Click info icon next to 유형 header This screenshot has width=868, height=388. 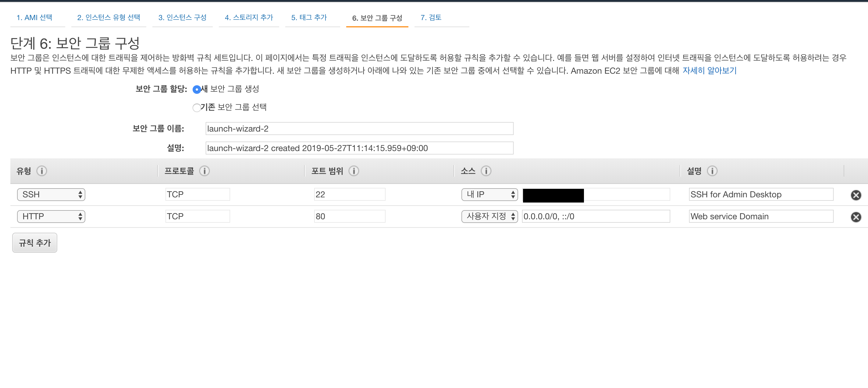pos(42,171)
